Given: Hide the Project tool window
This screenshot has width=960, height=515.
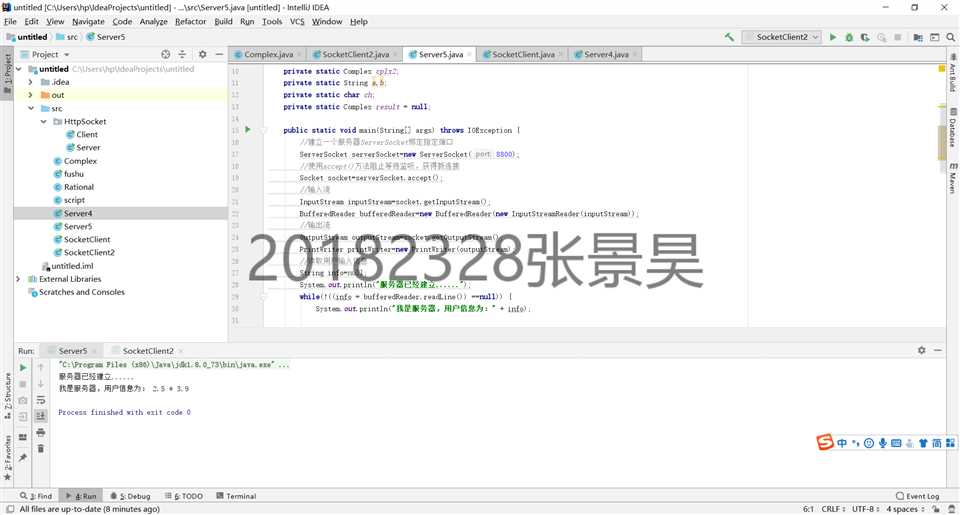Looking at the screenshot, I should tap(219, 55).
